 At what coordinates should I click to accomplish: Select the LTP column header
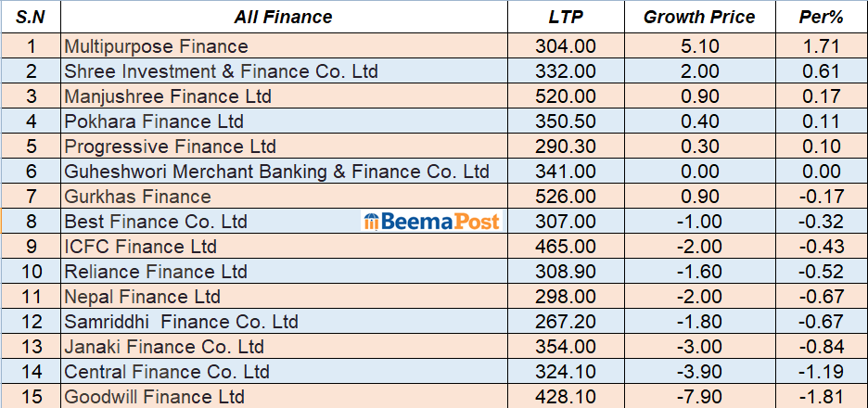coord(565,17)
